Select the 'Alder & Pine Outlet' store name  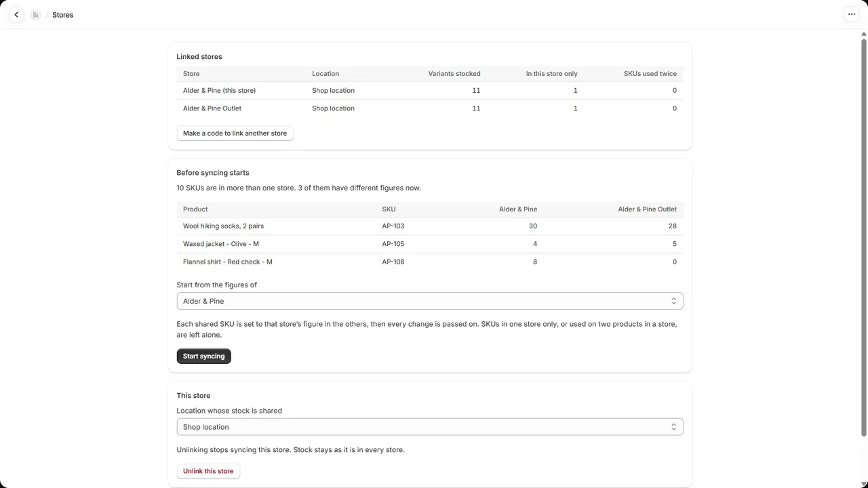point(212,108)
